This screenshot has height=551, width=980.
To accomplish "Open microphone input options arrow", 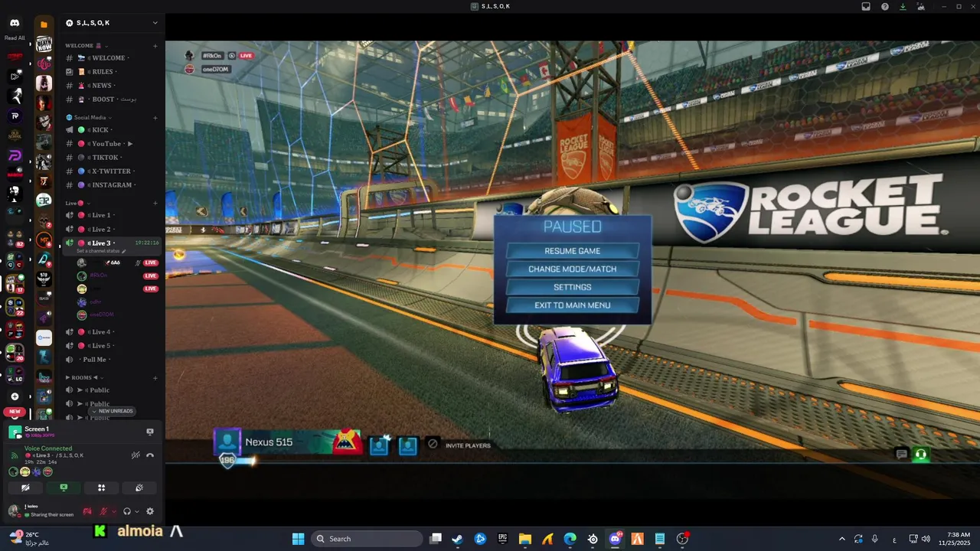I will pos(114,511).
